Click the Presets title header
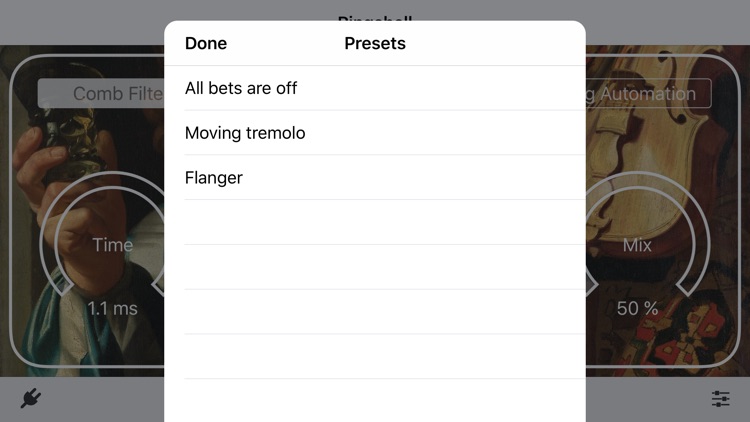This screenshot has height=422, width=750. pyautogui.click(x=375, y=44)
